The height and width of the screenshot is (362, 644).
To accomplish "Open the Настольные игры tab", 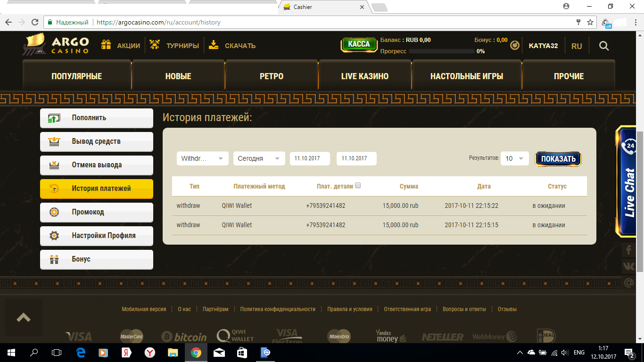I will 467,76.
